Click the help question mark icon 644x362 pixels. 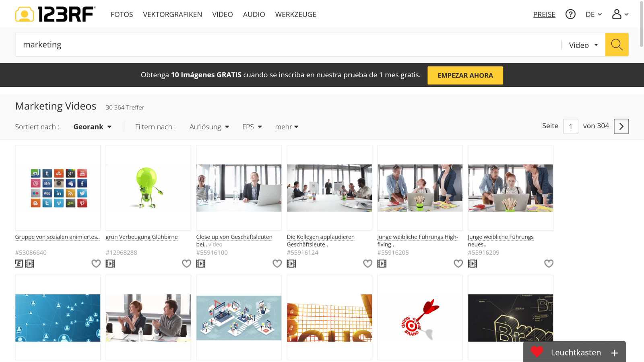click(570, 14)
